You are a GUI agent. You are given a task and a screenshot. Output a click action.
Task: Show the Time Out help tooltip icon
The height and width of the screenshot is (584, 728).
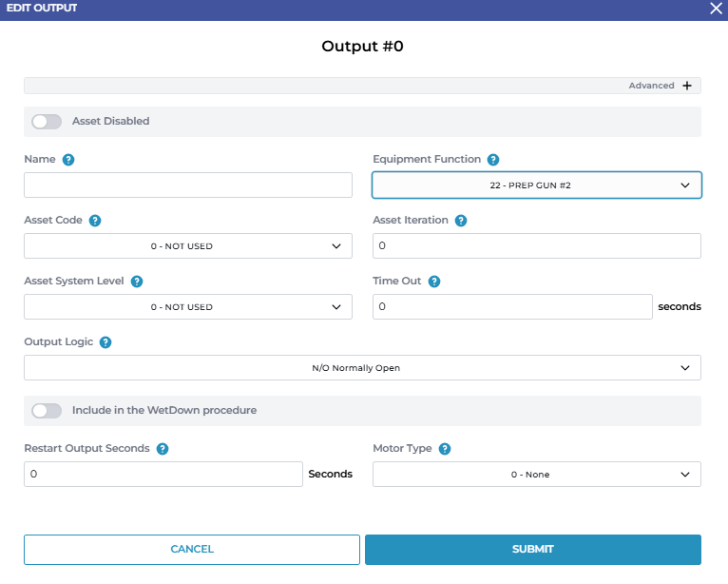[x=434, y=282]
